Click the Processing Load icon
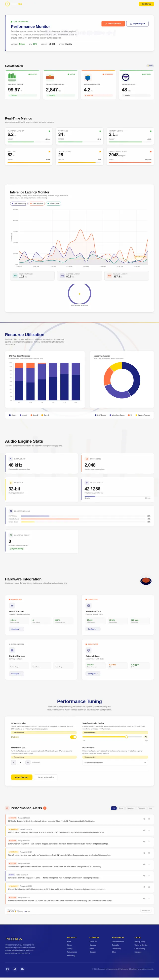The image size is (159, 980). 11,511
